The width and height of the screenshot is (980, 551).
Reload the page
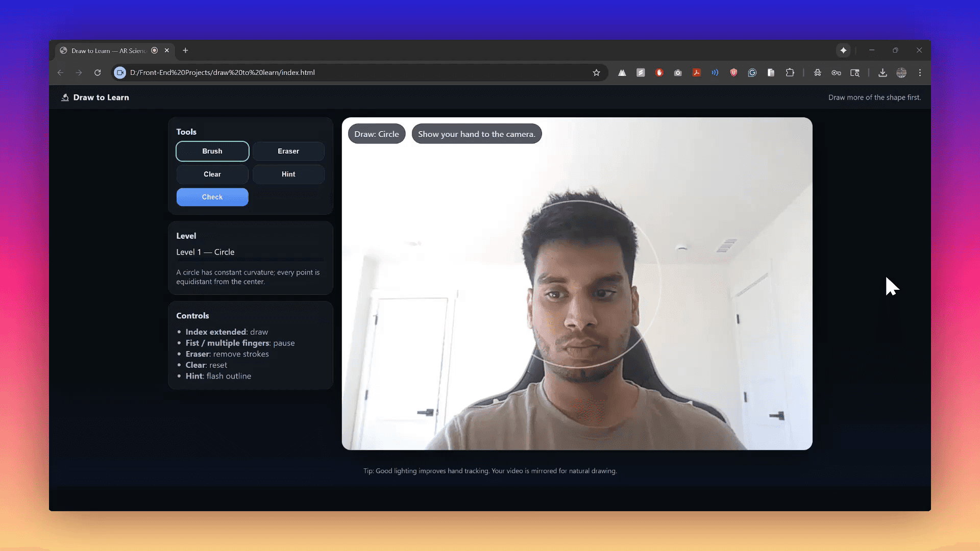click(x=97, y=72)
